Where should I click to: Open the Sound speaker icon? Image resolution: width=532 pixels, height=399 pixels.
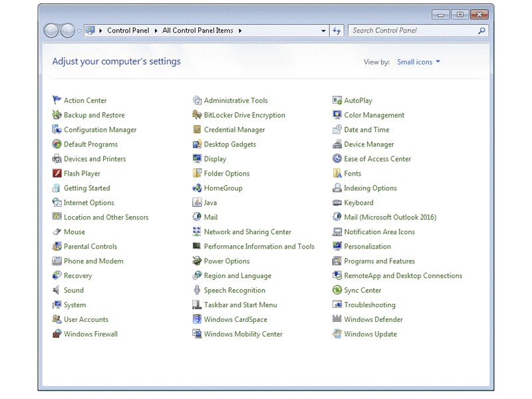click(57, 290)
